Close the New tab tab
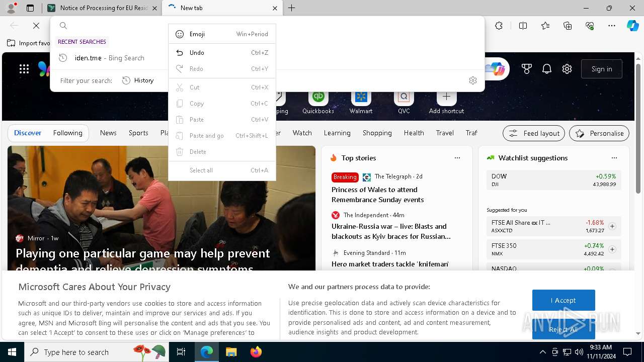Viewport: 644px width, 362px height. pos(275,8)
